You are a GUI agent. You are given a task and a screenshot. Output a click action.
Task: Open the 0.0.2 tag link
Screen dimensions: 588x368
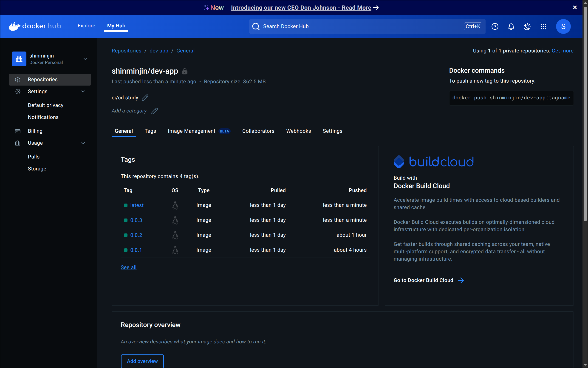pos(136,235)
